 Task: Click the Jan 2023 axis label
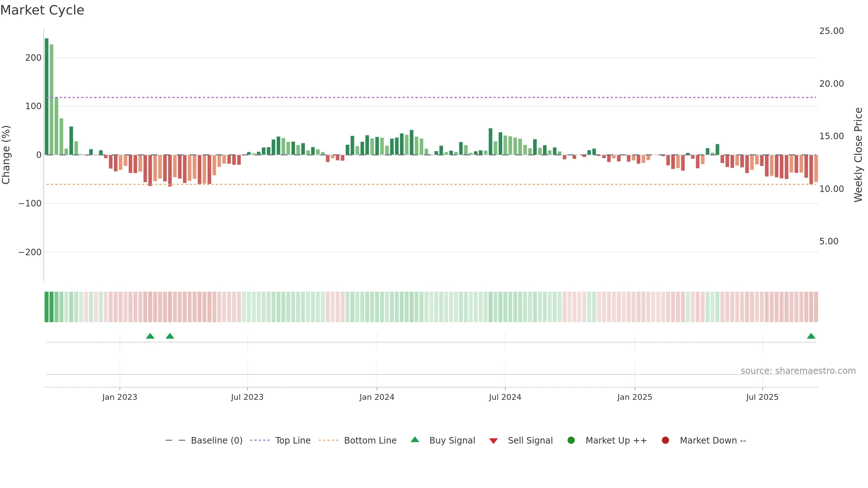(120, 397)
